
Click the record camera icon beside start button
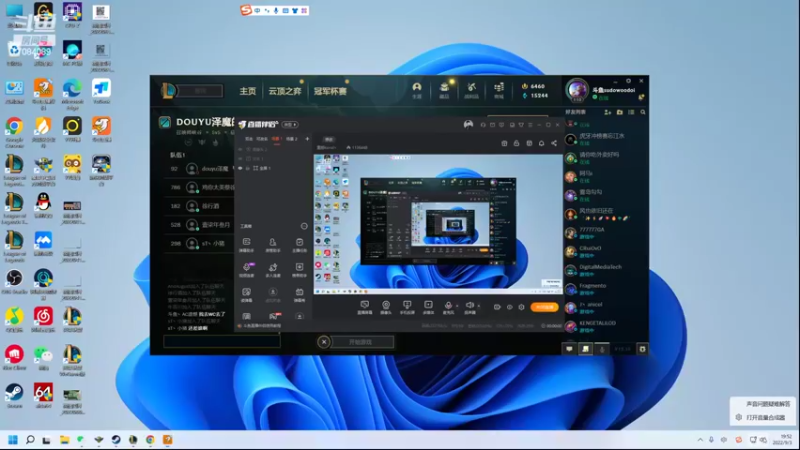497,307
